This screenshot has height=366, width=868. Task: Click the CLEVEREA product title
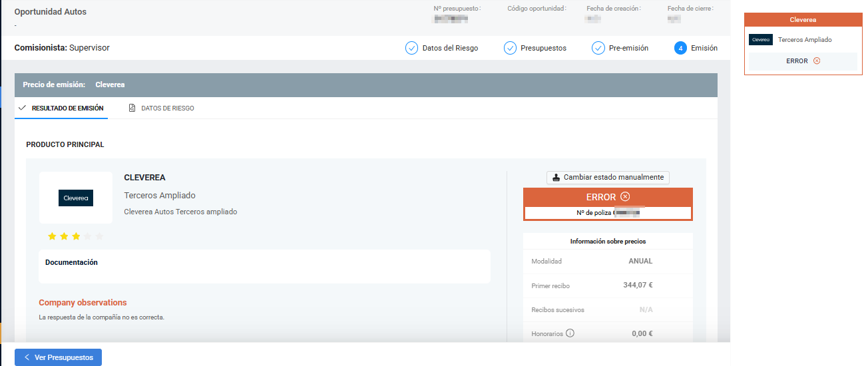(144, 178)
